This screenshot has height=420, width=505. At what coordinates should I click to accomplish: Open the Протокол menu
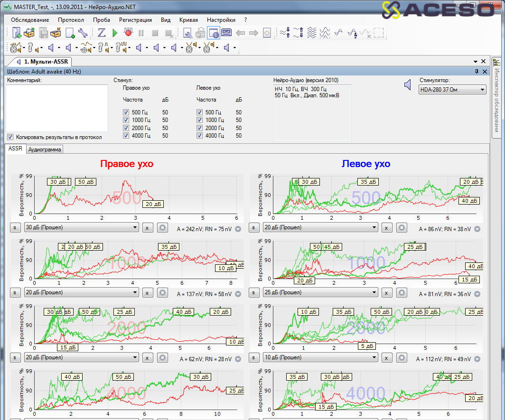[x=71, y=20]
